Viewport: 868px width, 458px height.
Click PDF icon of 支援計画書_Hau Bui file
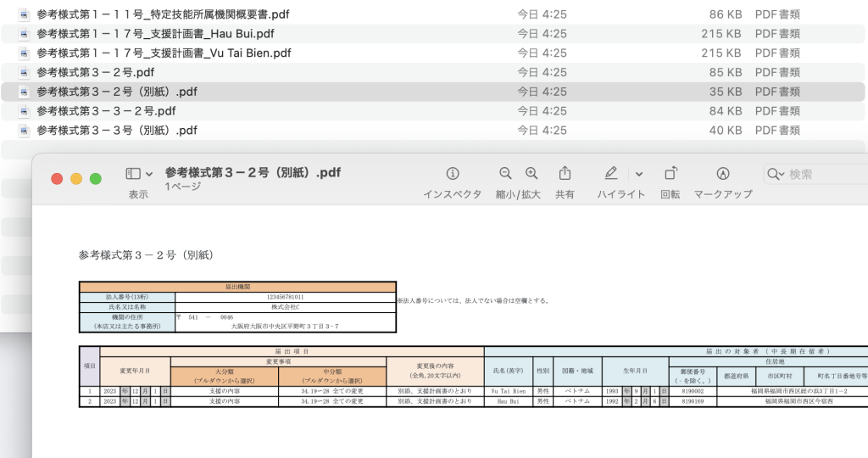24,34
